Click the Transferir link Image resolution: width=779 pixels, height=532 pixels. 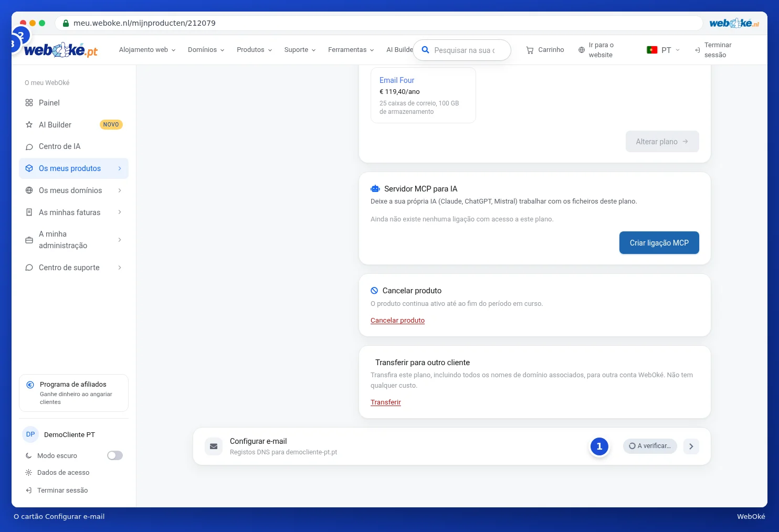386,402
